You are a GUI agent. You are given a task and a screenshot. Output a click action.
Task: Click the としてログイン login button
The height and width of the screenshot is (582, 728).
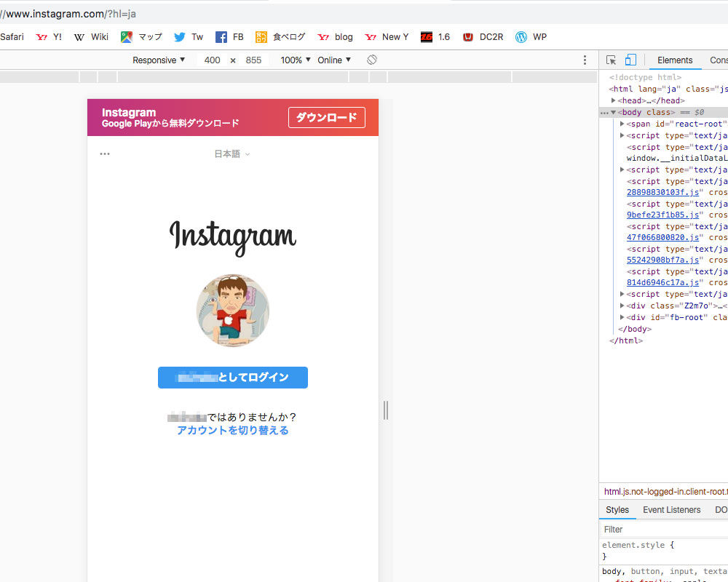point(233,378)
